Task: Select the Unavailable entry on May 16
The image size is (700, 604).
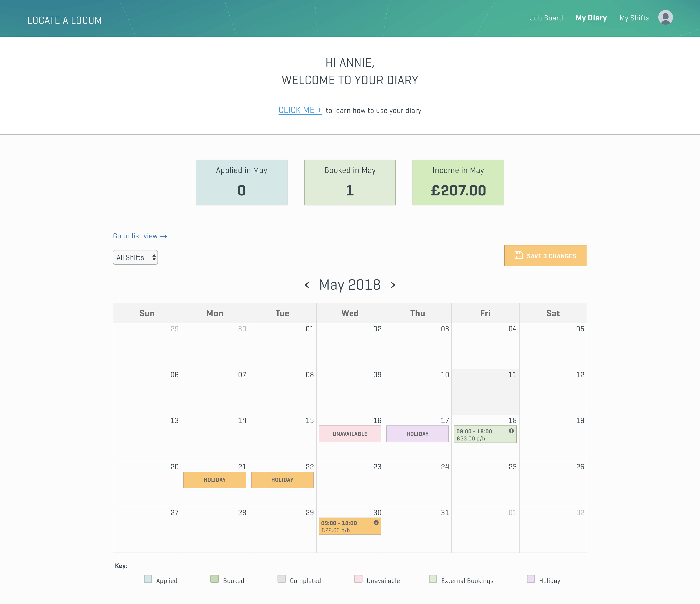Action: pyautogui.click(x=350, y=434)
